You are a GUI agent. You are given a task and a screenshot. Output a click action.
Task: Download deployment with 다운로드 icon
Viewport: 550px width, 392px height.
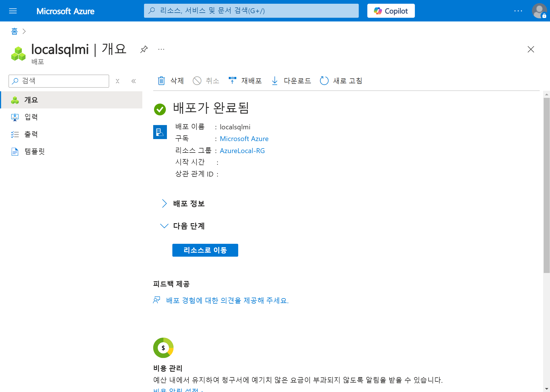tap(275, 81)
